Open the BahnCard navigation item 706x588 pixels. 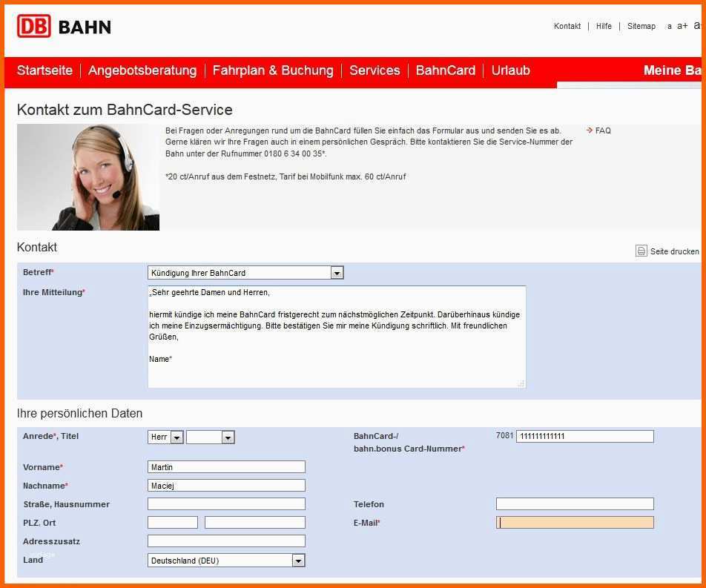click(445, 70)
